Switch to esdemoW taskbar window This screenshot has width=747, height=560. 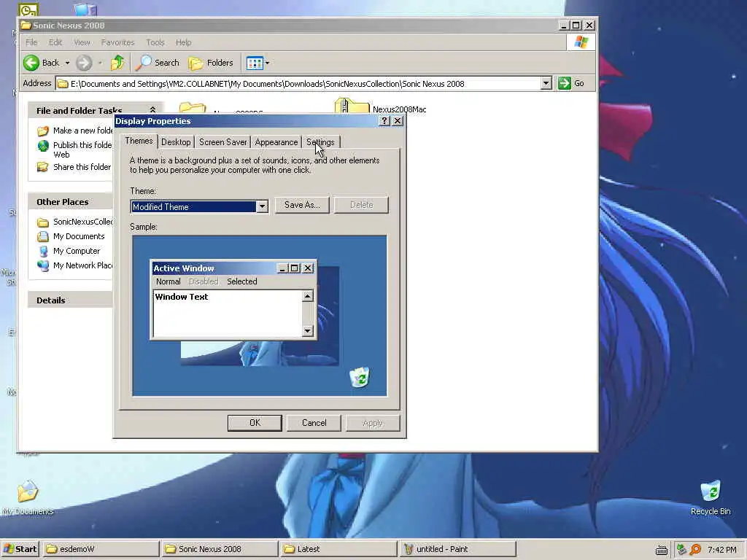click(101, 549)
